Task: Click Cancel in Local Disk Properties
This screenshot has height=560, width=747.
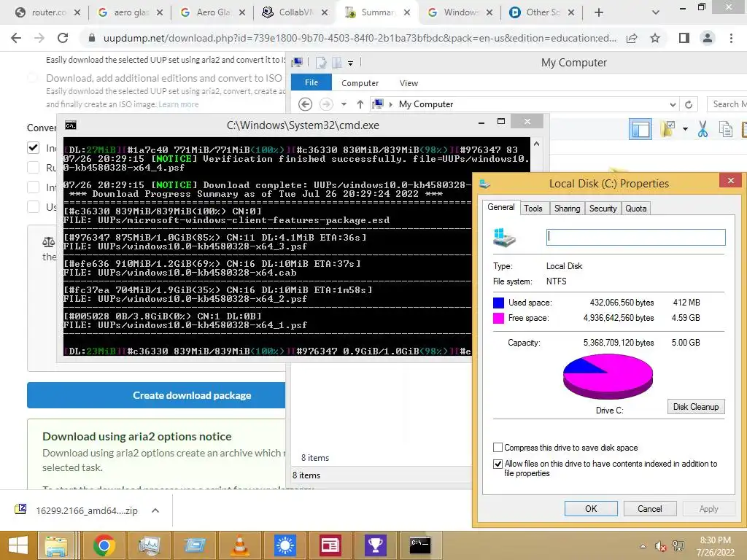Action: pos(650,508)
